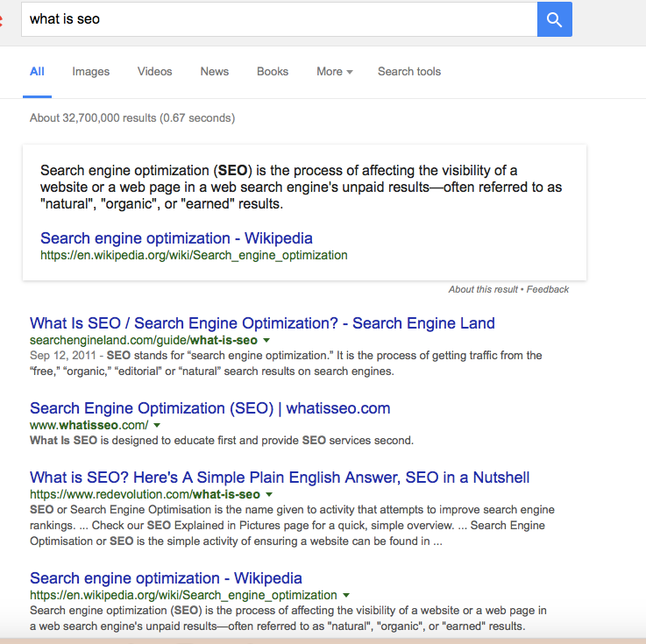Open the last Wikipedia result title

(166, 578)
